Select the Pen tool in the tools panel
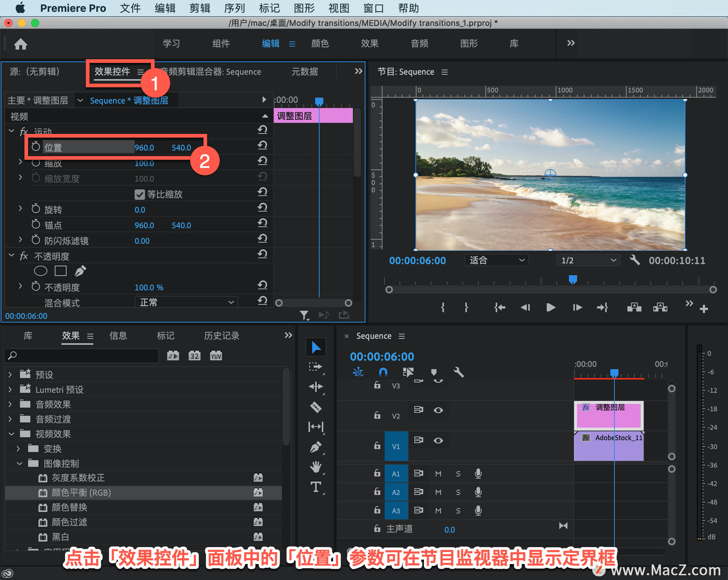This screenshot has height=580, width=728. 315,447
